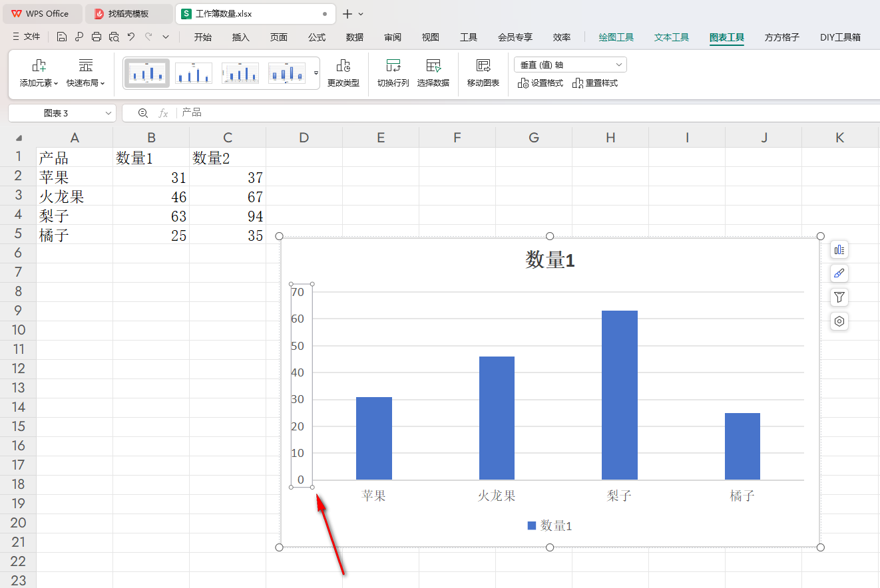Screen dimensions: 880x588
Task: Click the 数量1 legend entry
Action: [x=549, y=525]
